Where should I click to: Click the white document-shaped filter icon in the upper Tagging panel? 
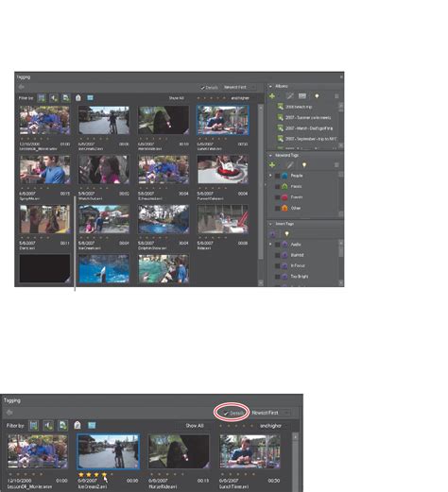coord(78,98)
